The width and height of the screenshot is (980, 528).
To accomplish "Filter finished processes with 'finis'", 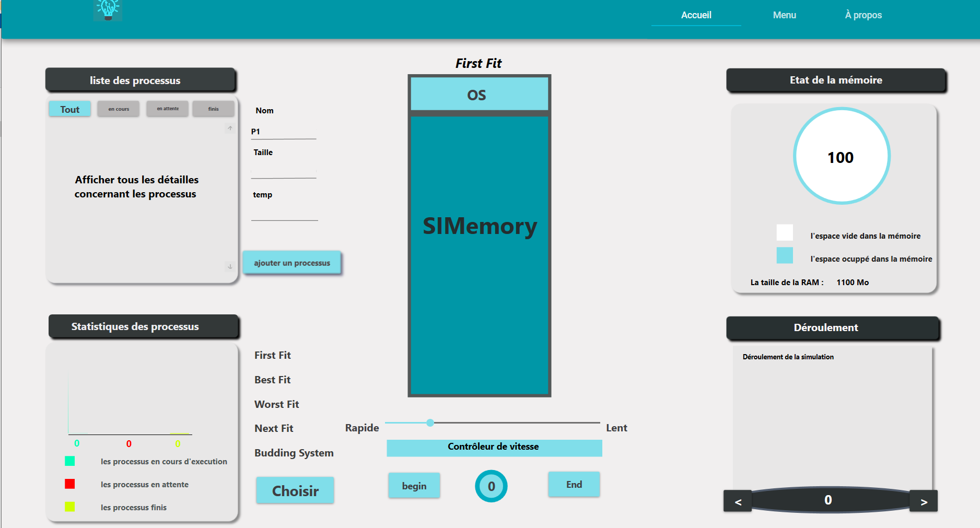I will point(213,109).
